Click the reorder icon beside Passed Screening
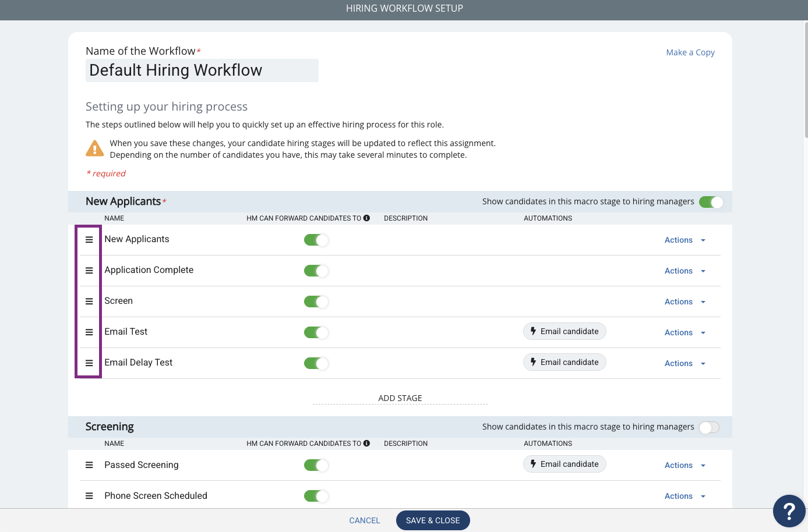 pyautogui.click(x=89, y=465)
